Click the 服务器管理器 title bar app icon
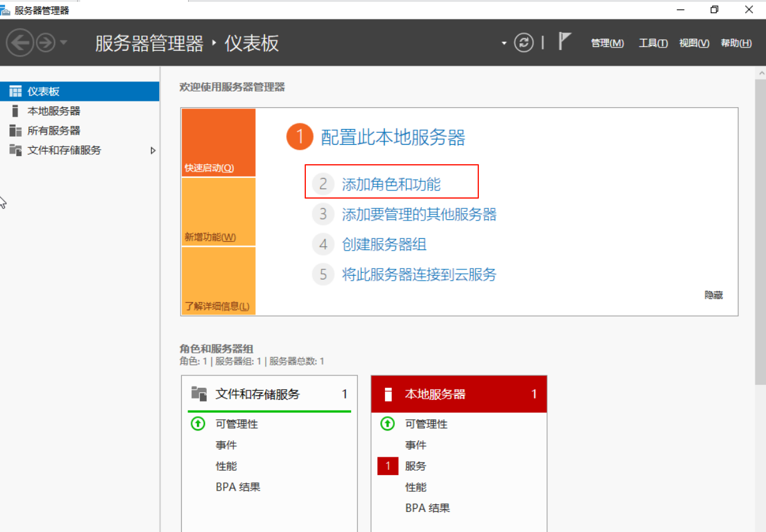766x532 pixels. [6, 9]
